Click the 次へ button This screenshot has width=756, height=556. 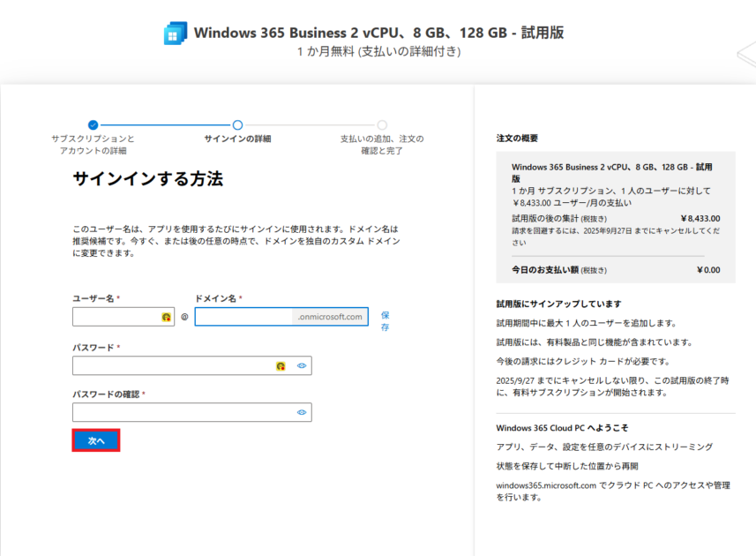coord(96,440)
